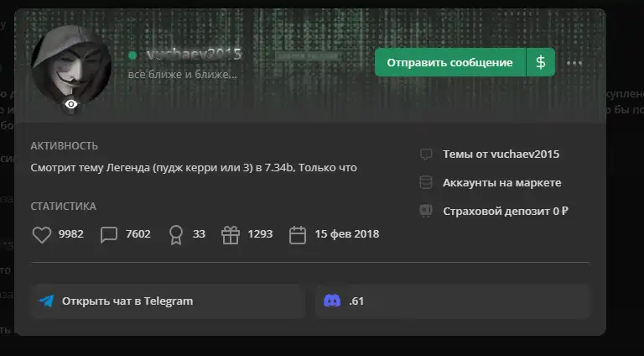Screen dimensions: 644x356
Task: Send a message with Отправить сообщение
Action: tap(449, 62)
